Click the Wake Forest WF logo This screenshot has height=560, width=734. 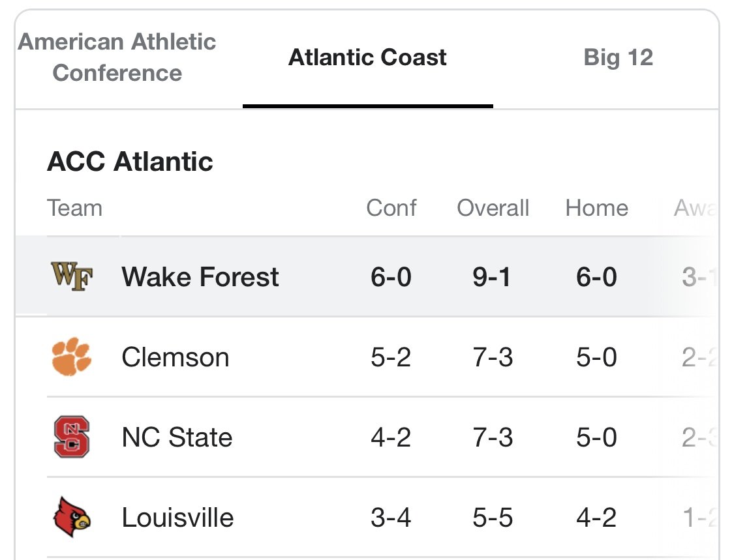tap(72, 276)
